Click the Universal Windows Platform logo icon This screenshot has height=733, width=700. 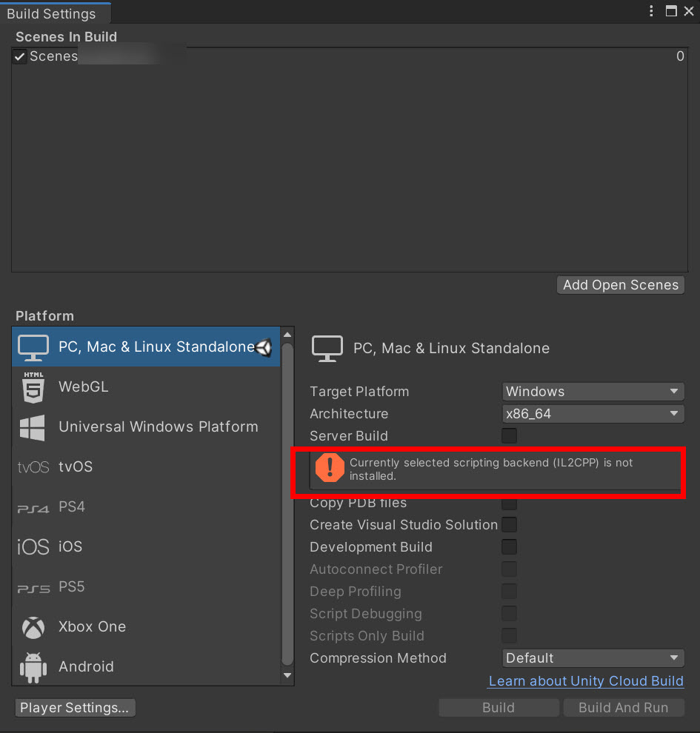coord(33,427)
